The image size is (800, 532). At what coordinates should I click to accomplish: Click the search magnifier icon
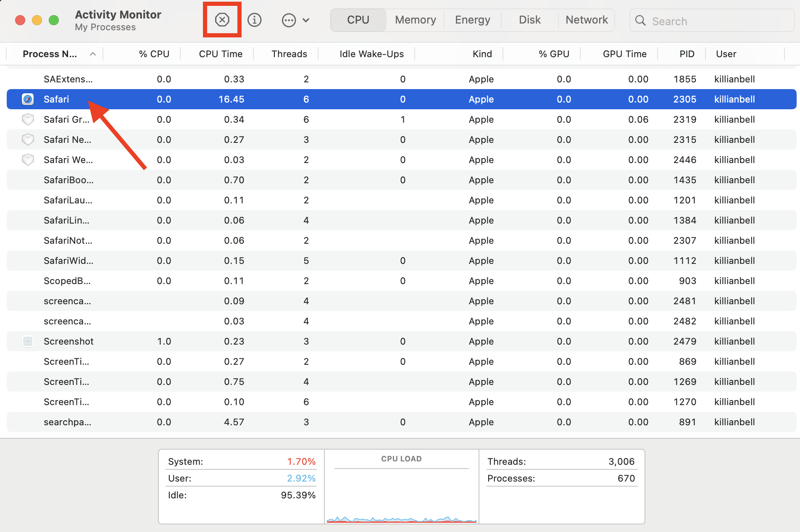(640, 21)
